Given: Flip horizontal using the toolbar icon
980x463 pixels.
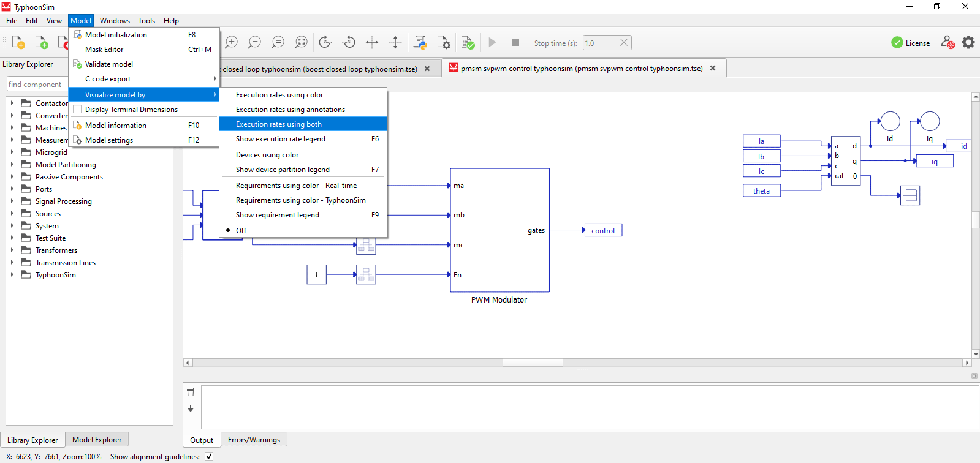Looking at the screenshot, I should pyautogui.click(x=372, y=42).
